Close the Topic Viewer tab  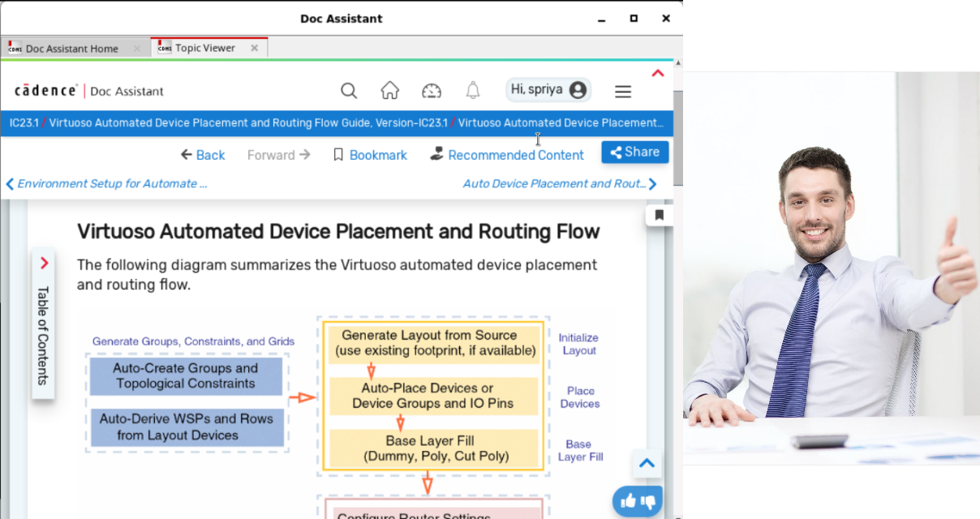click(256, 47)
